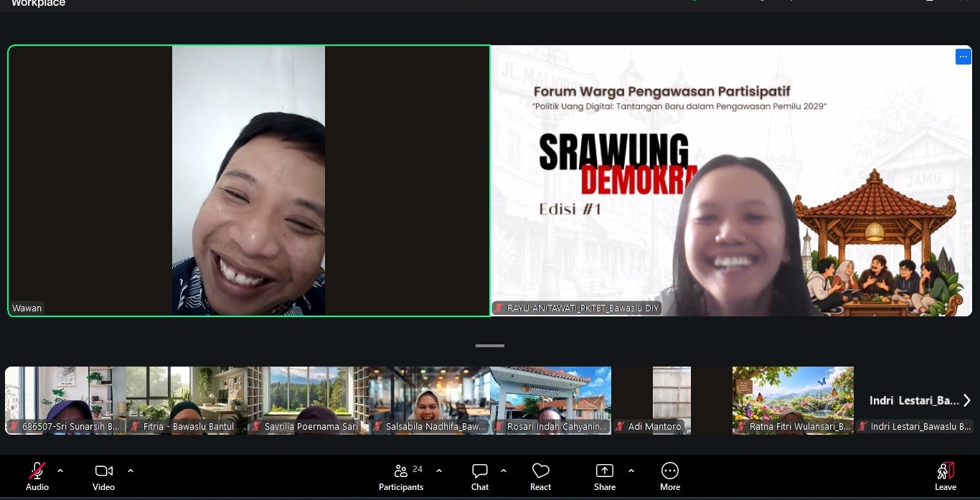Select Sri Sunarsih's thumbnail

pyautogui.click(x=65, y=400)
